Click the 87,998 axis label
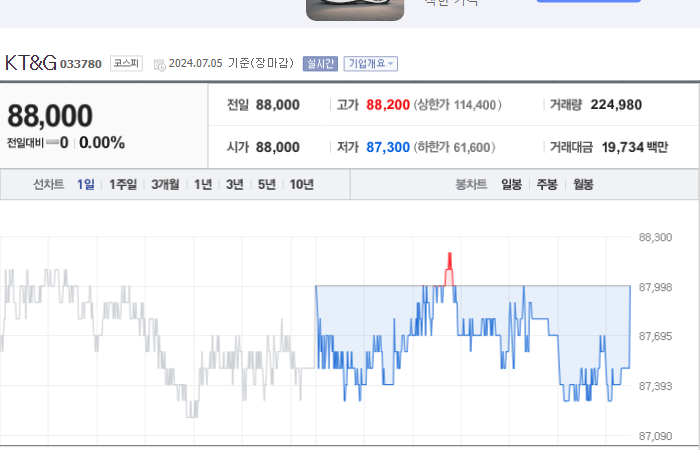Image resolution: width=700 pixels, height=450 pixels. (655, 287)
